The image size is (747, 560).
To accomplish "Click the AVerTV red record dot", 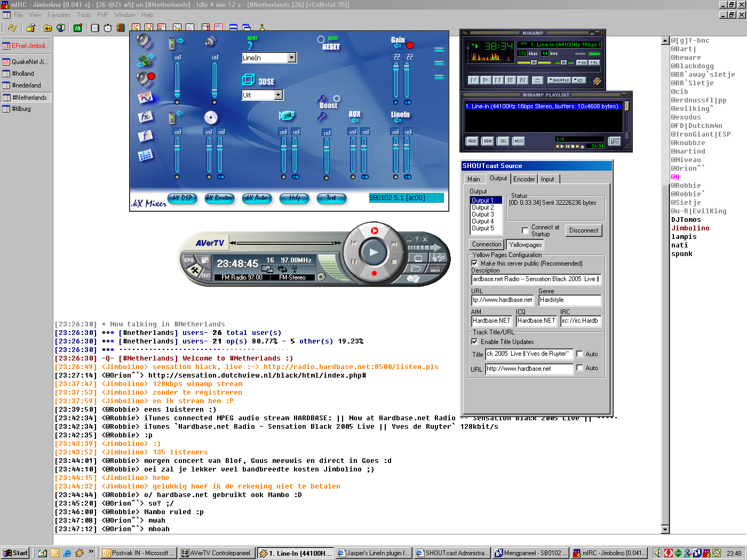I will click(374, 274).
